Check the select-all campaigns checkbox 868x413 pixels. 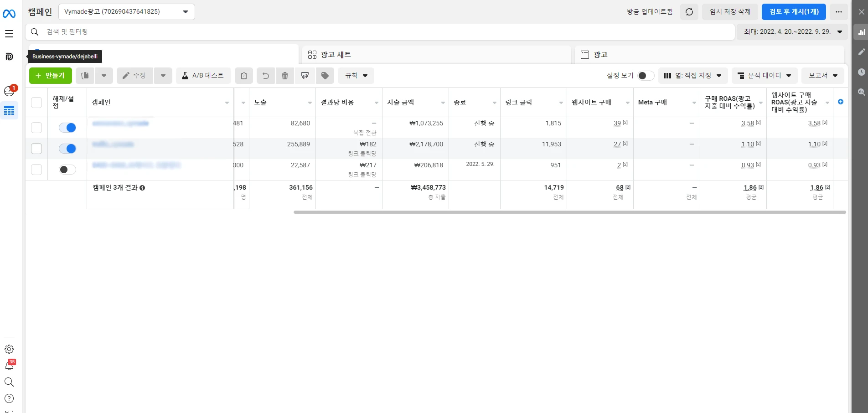pyautogui.click(x=36, y=102)
